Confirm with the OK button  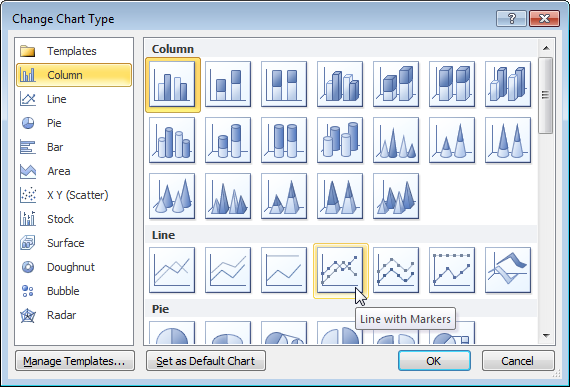coord(434,361)
